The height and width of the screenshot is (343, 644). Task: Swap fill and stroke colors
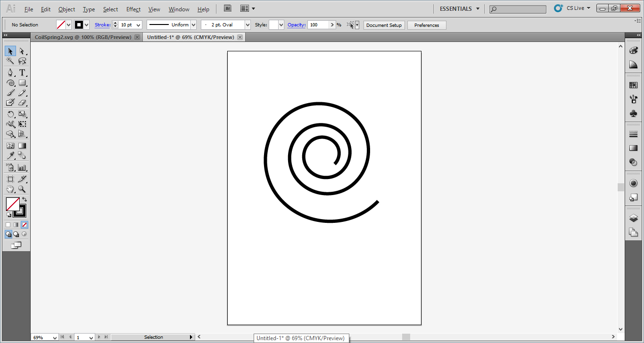coord(25,199)
